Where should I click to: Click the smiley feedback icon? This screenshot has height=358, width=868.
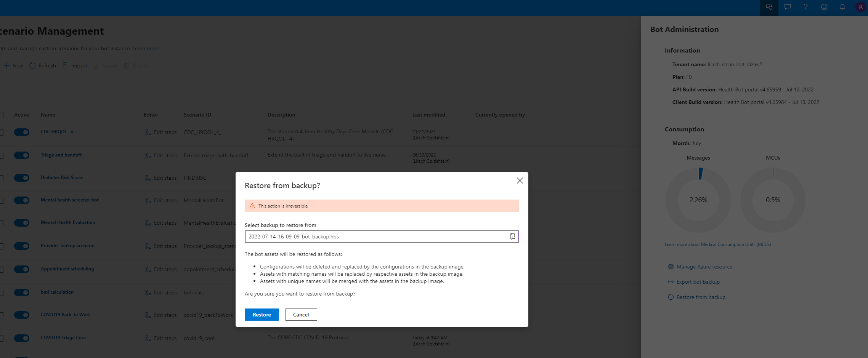click(x=824, y=7)
